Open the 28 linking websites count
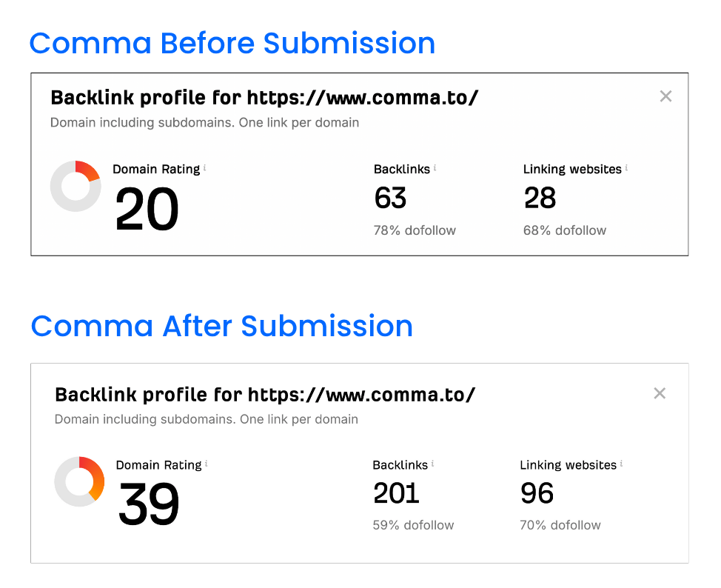721x588 pixels. click(x=540, y=198)
